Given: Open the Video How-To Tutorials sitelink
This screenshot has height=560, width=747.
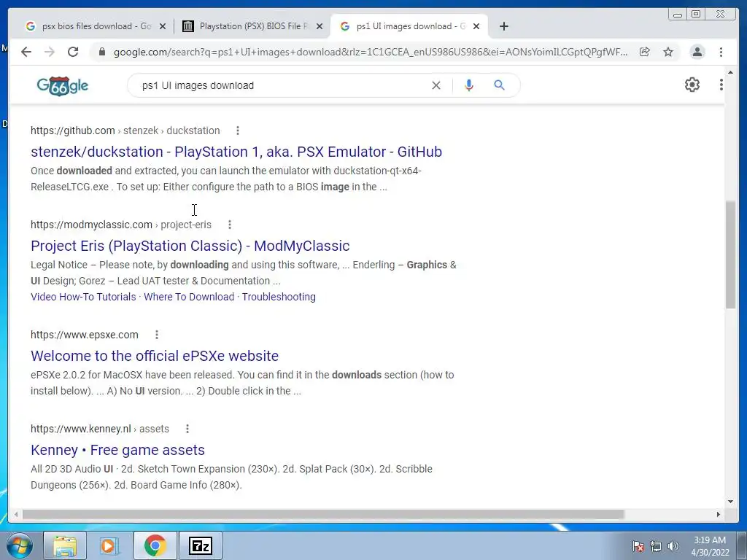Looking at the screenshot, I should [x=83, y=297].
